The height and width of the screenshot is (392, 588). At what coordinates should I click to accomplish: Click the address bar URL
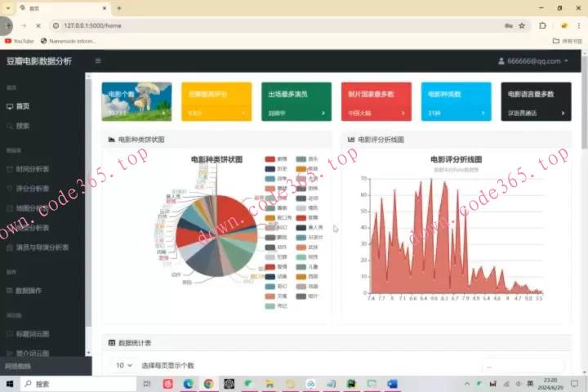(92, 25)
